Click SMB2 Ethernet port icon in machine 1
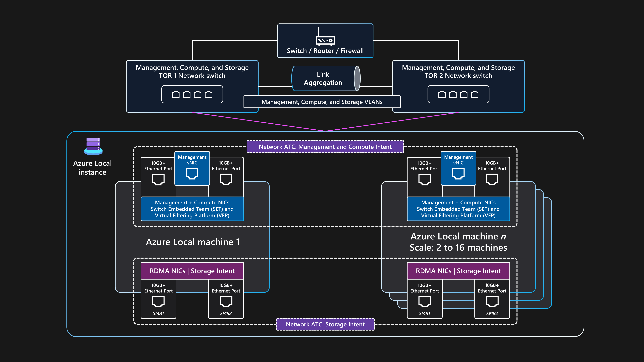This screenshot has width=644, height=362. (x=226, y=302)
